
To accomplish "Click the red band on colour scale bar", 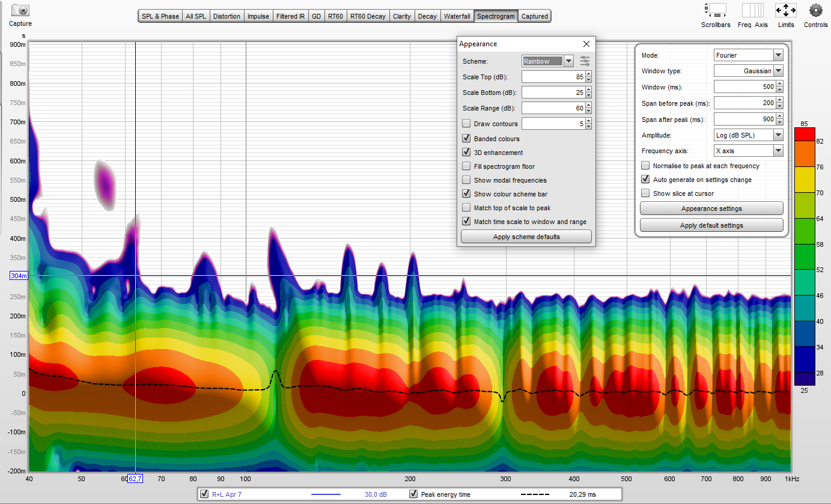I will click(805, 135).
